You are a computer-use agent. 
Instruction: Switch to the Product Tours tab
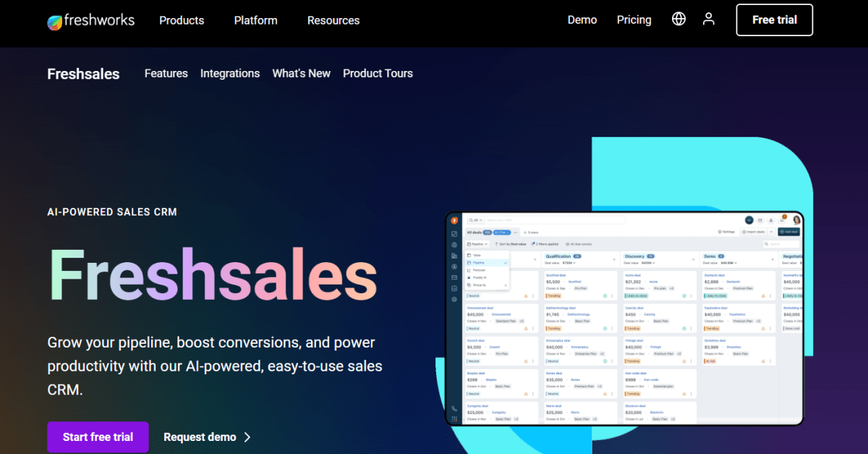click(x=378, y=73)
